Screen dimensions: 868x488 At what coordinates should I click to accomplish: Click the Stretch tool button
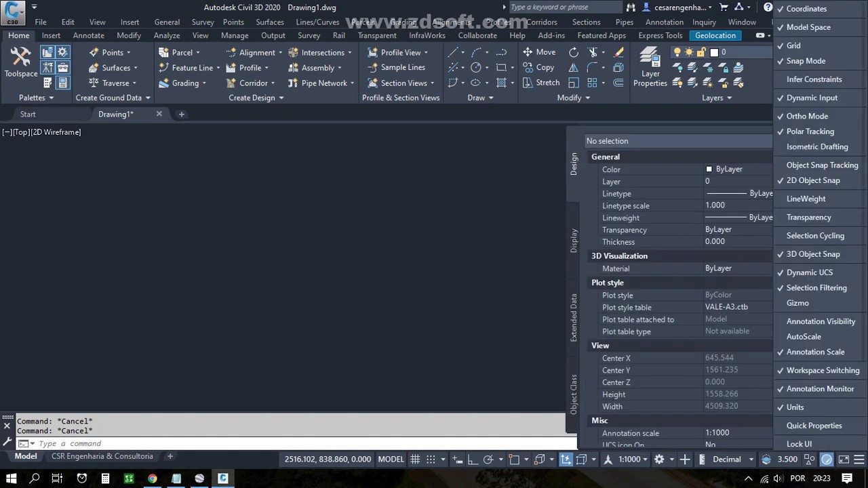tap(541, 83)
